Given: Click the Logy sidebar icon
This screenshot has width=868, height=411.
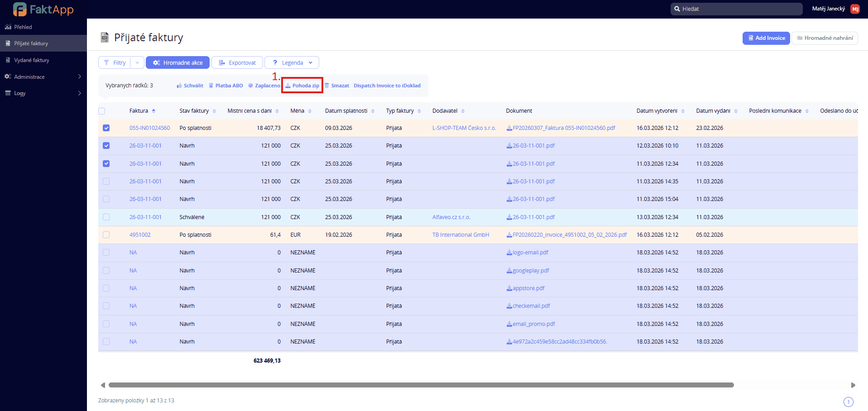Looking at the screenshot, I should pyautogui.click(x=8, y=93).
